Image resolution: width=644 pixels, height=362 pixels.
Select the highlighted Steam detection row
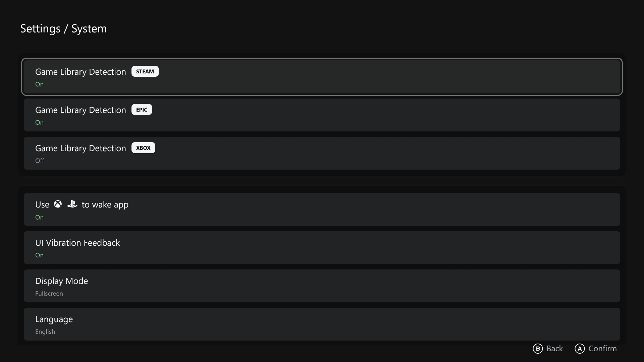(322, 76)
